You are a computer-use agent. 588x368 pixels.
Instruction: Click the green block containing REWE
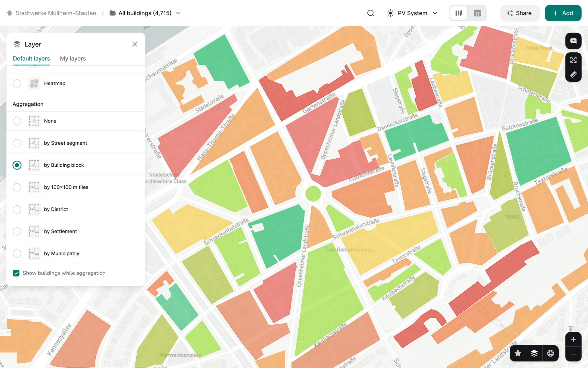pyautogui.click(x=508, y=225)
